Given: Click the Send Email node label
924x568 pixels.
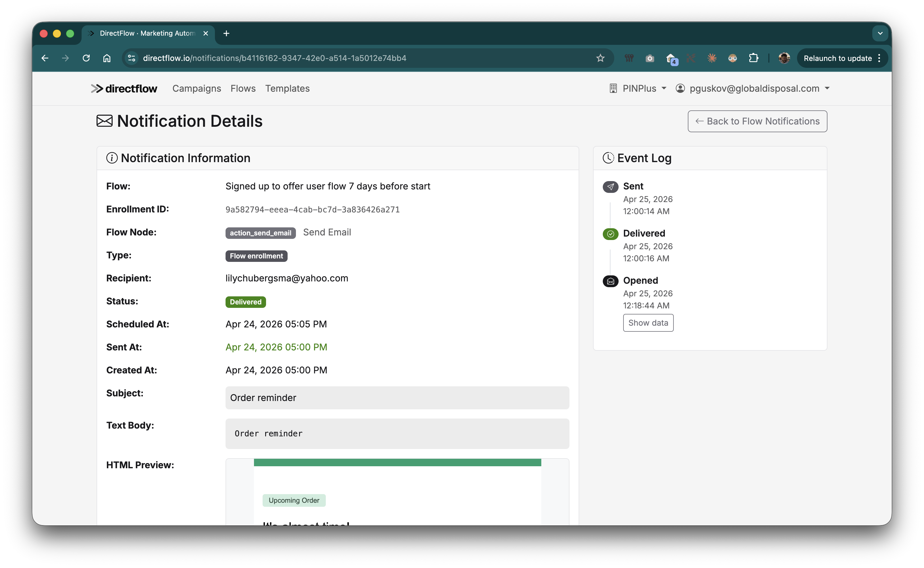Looking at the screenshot, I should 327,233.
